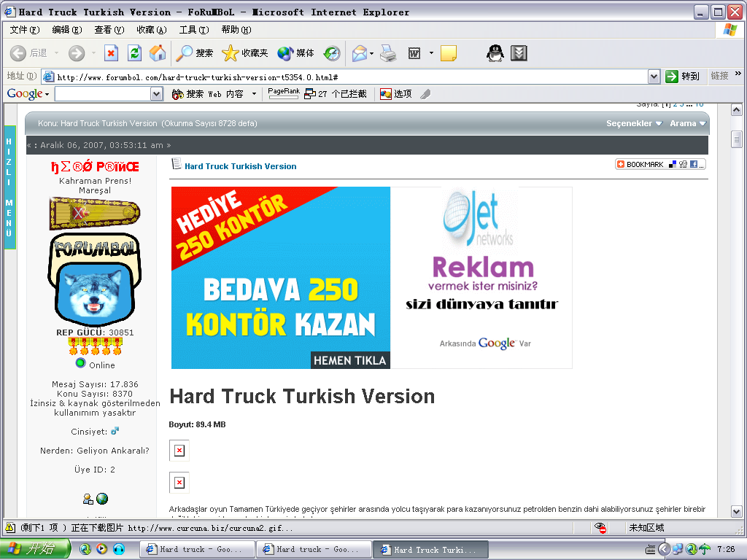Click the Edit with Word icon

[x=414, y=52]
